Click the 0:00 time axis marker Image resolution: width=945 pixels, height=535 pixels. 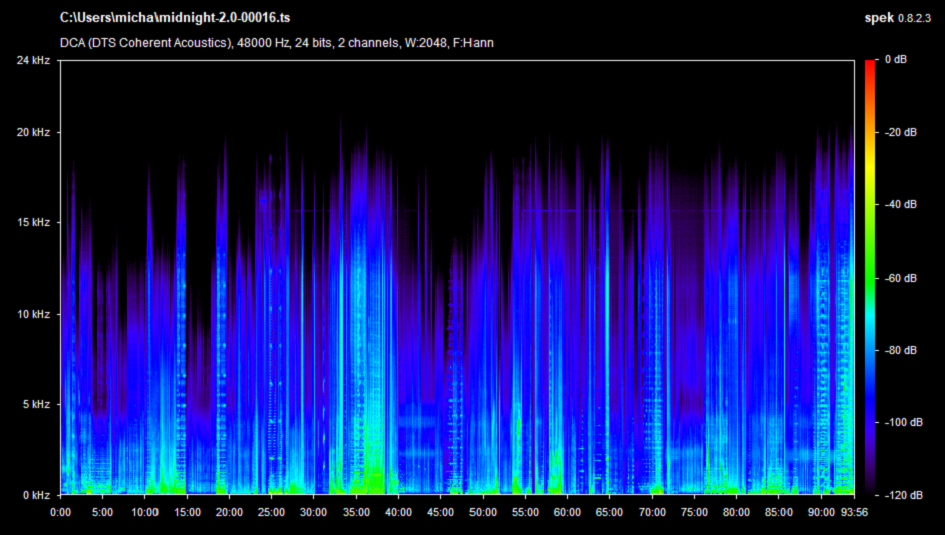[60, 512]
